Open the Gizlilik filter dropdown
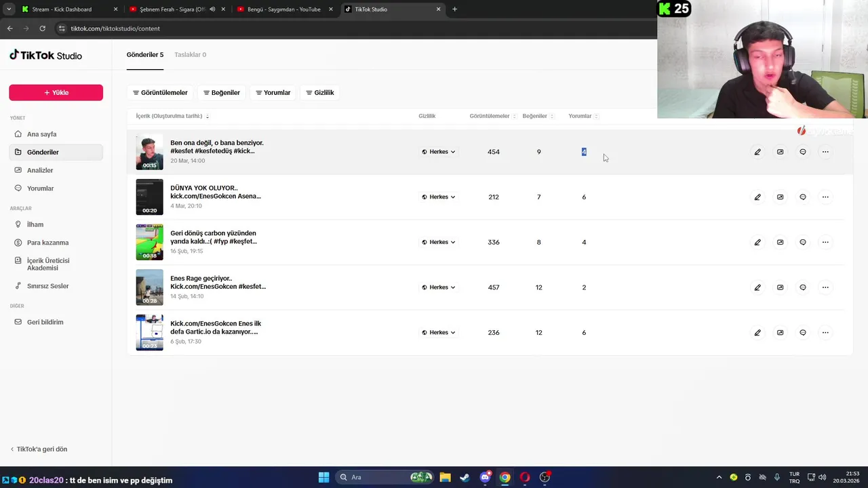Image resolution: width=868 pixels, height=488 pixels. pyautogui.click(x=320, y=93)
